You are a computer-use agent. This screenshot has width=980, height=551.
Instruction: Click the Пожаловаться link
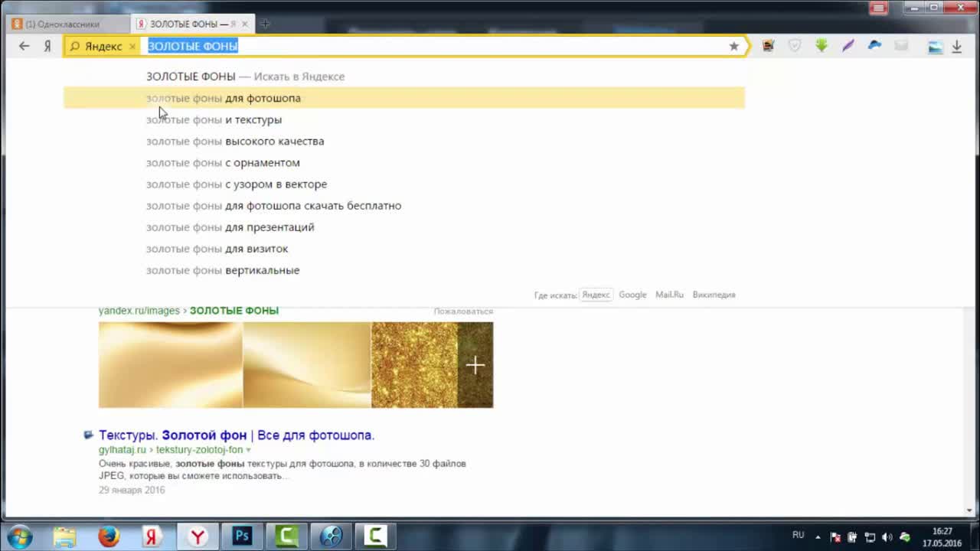point(463,311)
